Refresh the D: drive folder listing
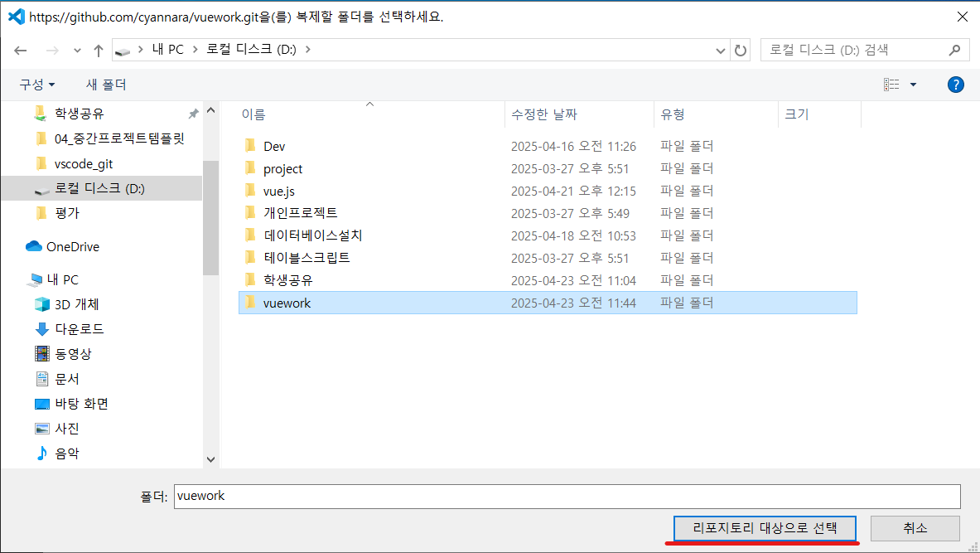This screenshot has height=553, width=980. [x=741, y=50]
